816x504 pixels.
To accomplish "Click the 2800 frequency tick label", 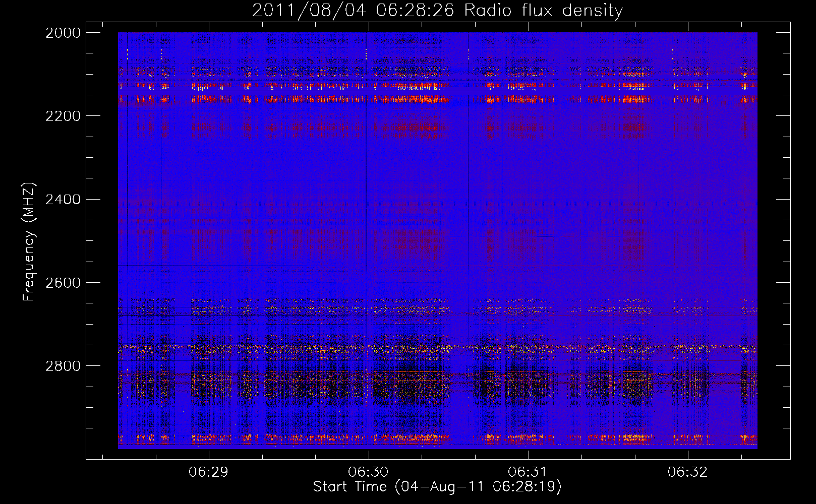I will pos(63,366).
